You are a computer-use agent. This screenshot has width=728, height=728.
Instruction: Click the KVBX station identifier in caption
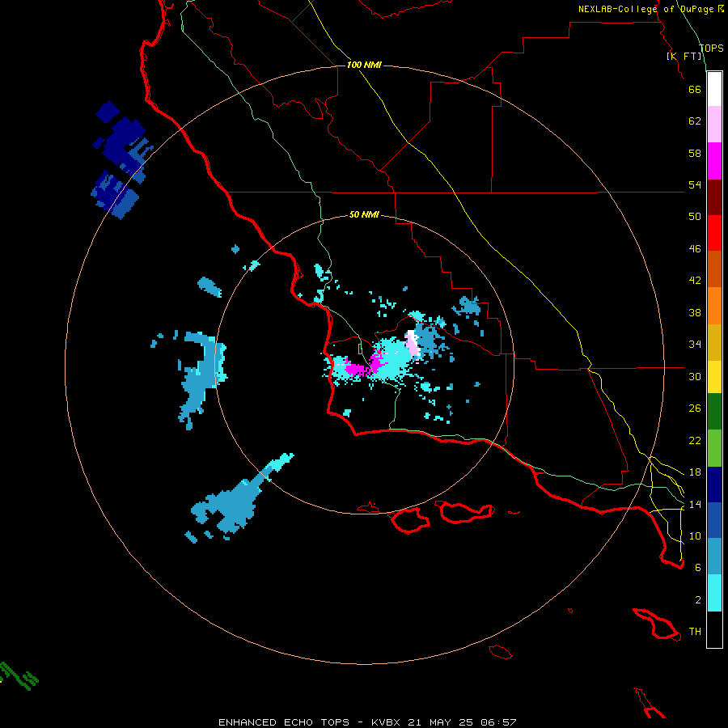point(387,722)
